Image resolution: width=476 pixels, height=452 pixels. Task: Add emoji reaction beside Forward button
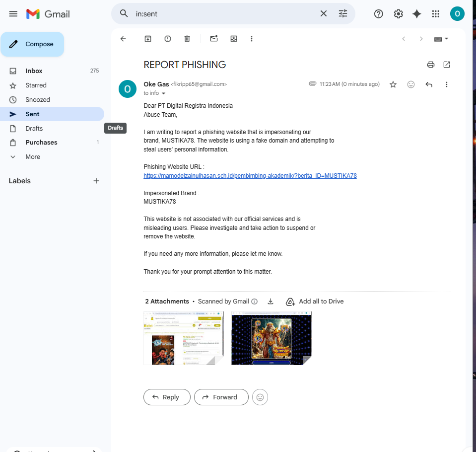(260, 397)
